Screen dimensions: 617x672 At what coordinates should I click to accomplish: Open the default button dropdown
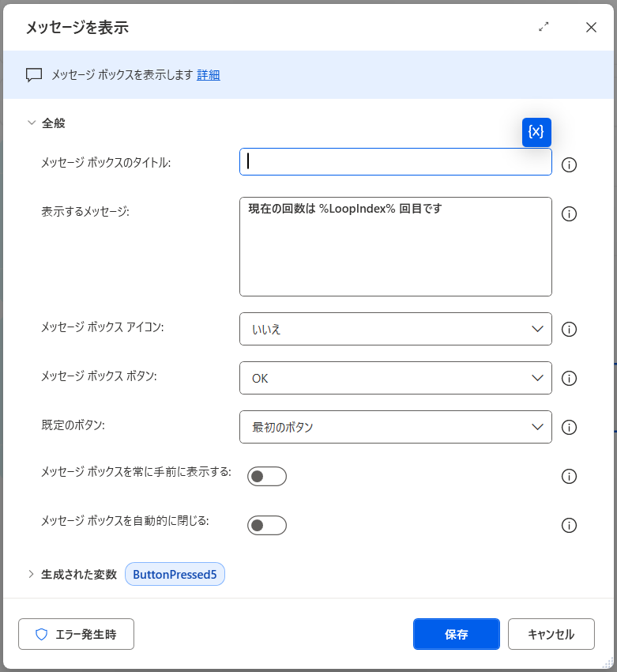point(395,428)
